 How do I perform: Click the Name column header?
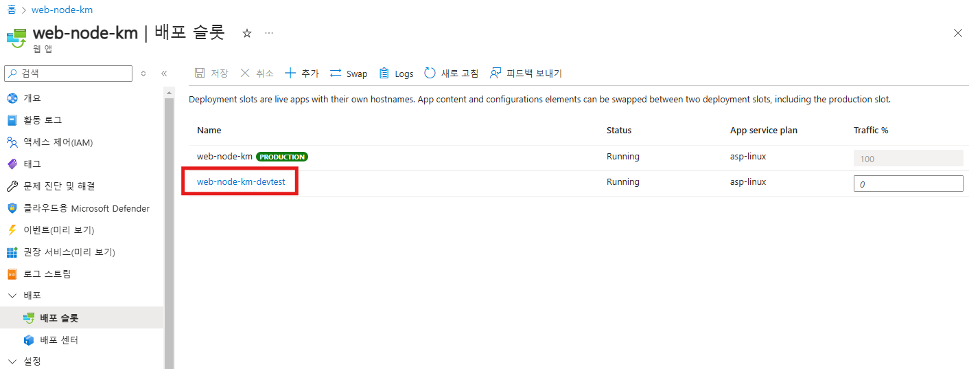pos(209,130)
